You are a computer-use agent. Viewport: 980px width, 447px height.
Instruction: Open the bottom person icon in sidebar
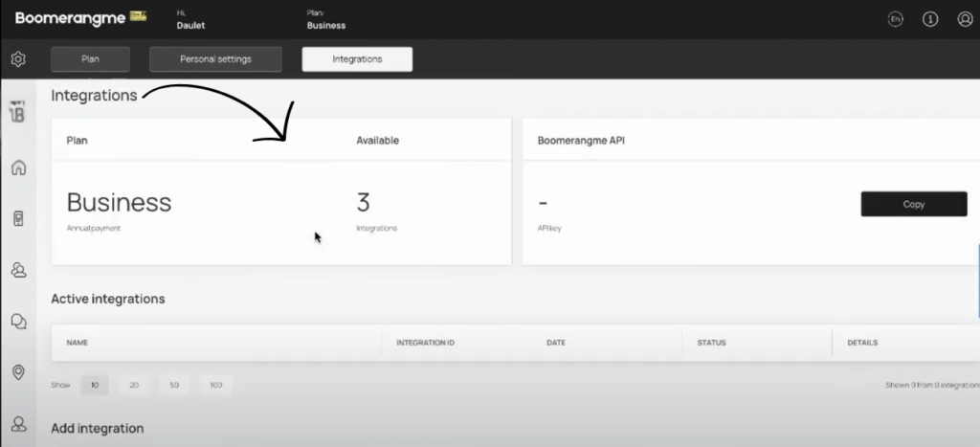19,424
